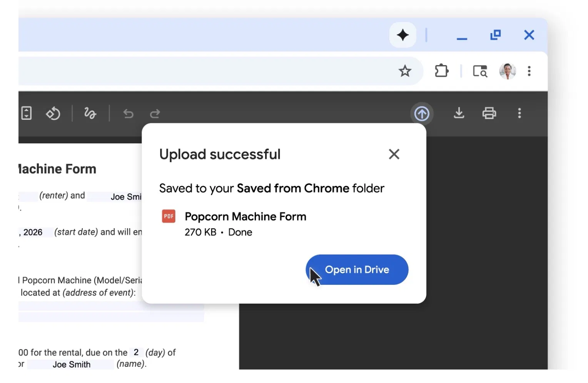This screenshot has width=588, height=383.
Task: Redo the last annotation
Action: click(x=155, y=114)
